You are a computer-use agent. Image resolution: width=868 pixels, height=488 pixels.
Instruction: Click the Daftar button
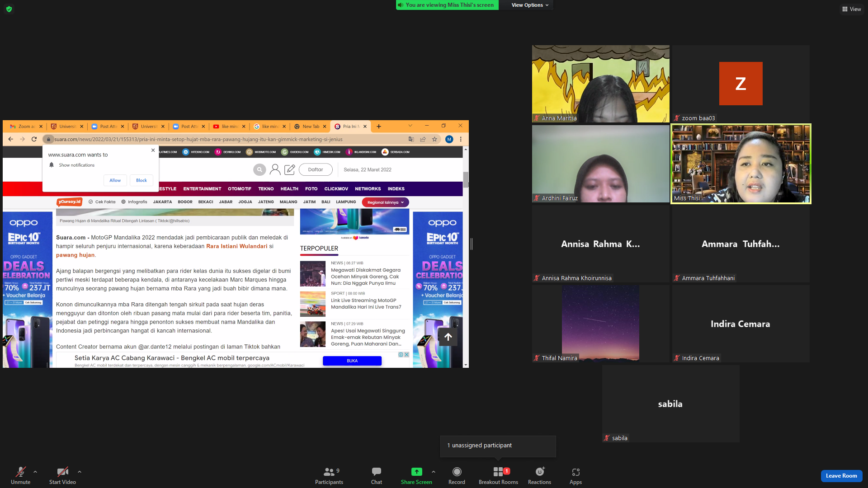coord(316,170)
